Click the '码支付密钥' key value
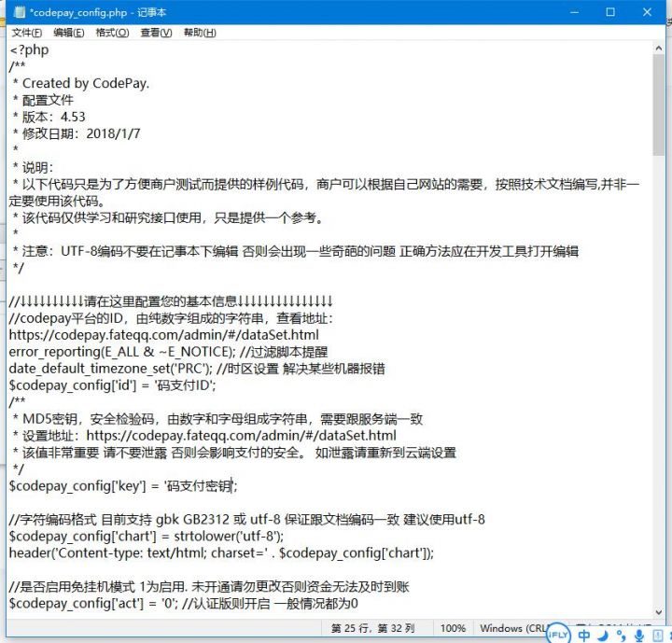672x643 pixels. pyautogui.click(x=199, y=486)
